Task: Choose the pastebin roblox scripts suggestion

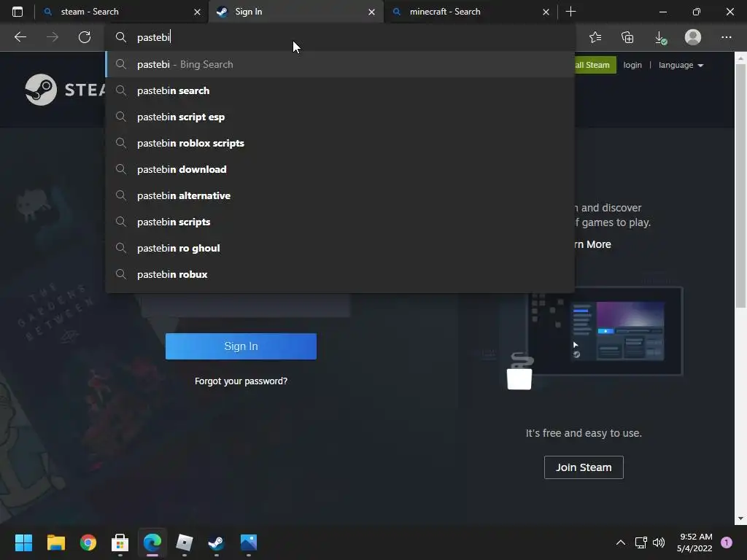Action: [340, 143]
